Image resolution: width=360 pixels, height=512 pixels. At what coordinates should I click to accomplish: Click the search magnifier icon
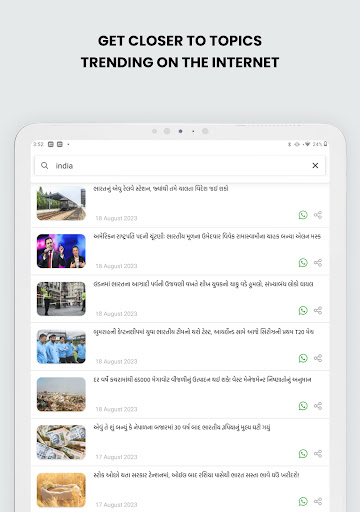[x=45, y=165]
